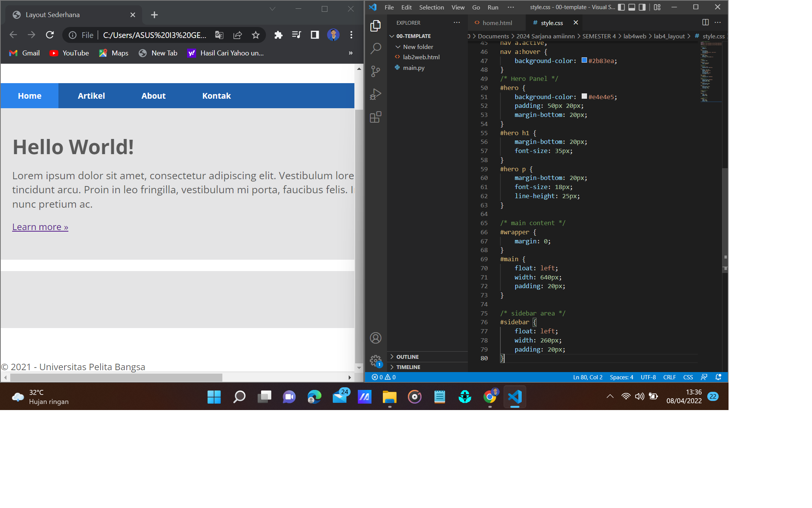
Task: Open the Chrome extensions puzzle icon
Action: (x=279, y=35)
